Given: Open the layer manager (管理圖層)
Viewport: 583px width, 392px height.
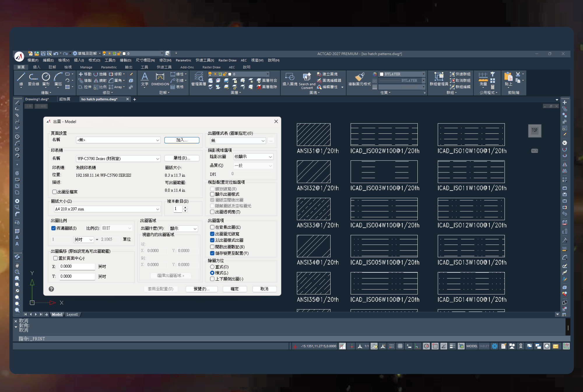Looking at the screenshot, I should 199,79.
